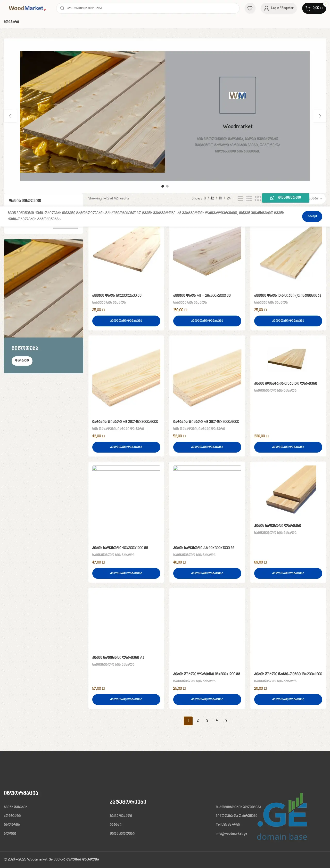Open the მთავარი menu item
The image size is (330, 868).
click(x=11, y=22)
